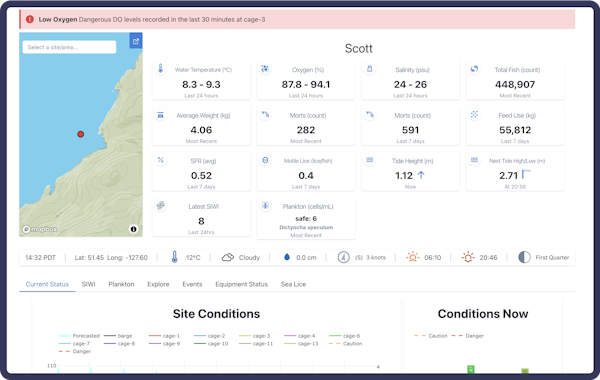Image resolution: width=600 pixels, height=380 pixels.
Task: Open the Equipment Status tab
Action: click(x=241, y=284)
